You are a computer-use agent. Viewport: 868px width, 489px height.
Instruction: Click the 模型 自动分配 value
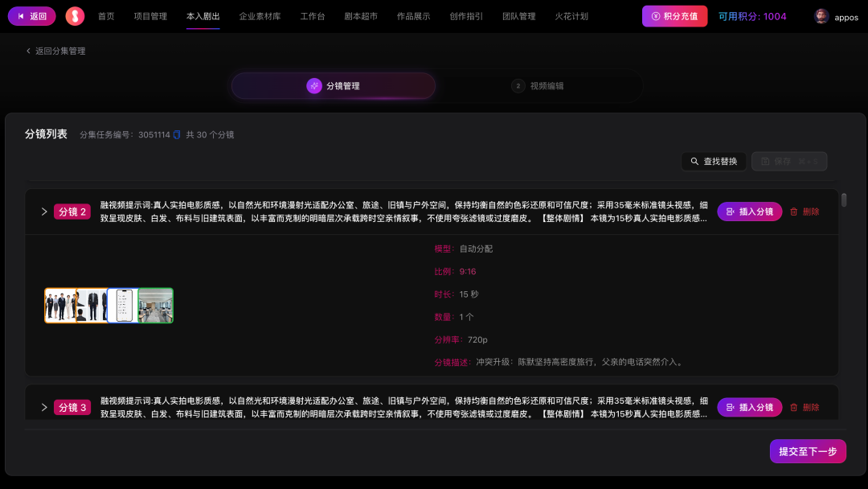pyautogui.click(x=476, y=249)
